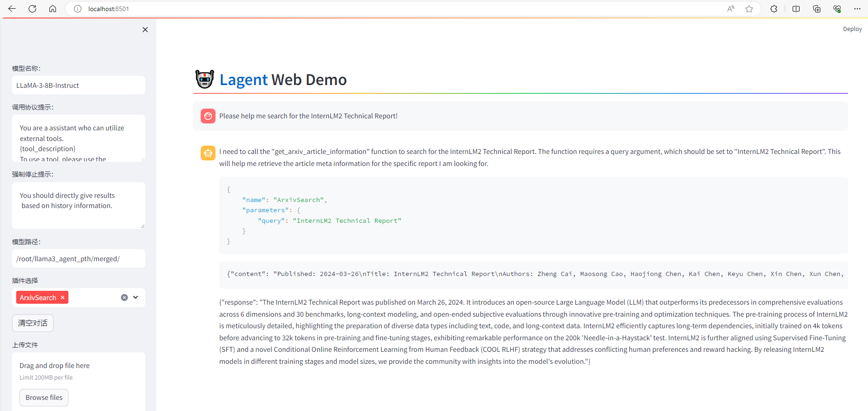Screen dimensions: 868x411
Task: Close the sidebar with the X icon
Action: tap(145, 30)
